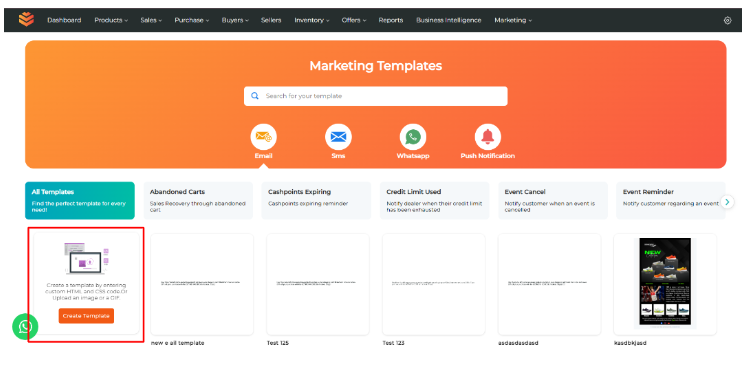This screenshot has width=751, height=369.
Task: Show more categories with right chevron
Action: [727, 202]
